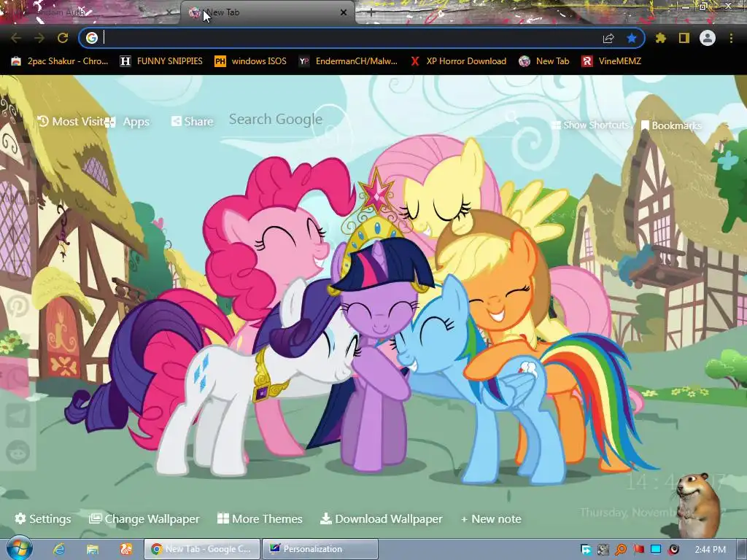Click the orange magnifier tray icon
This screenshot has height=560, width=747.
[x=621, y=550]
